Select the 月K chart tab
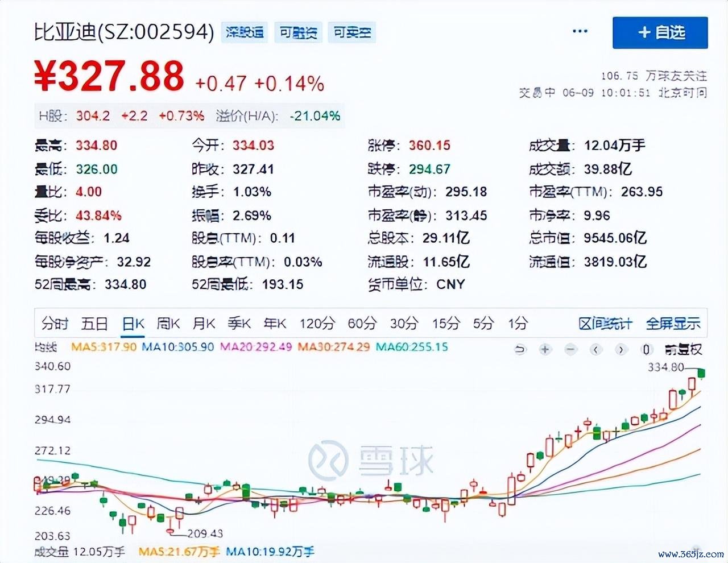The width and height of the screenshot is (728, 563). [204, 324]
